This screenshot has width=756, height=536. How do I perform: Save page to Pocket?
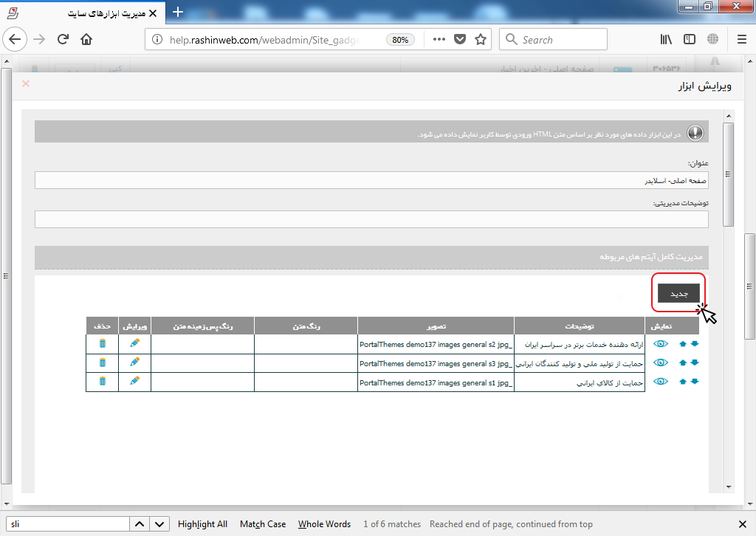(x=459, y=40)
